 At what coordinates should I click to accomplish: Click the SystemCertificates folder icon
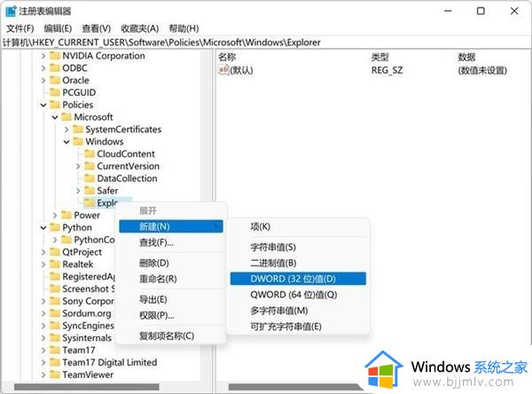(x=78, y=129)
